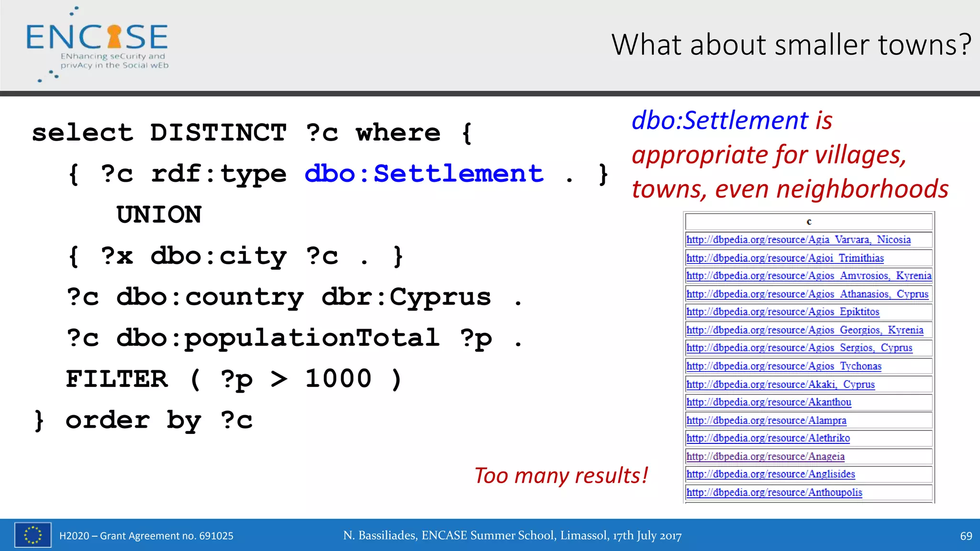The image size is (980, 551).
Task: Open the Anthoupolis resource link
Action: click(x=774, y=492)
